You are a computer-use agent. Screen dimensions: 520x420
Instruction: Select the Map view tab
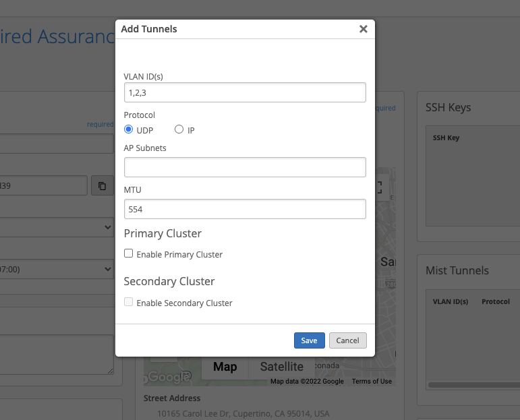point(225,367)
